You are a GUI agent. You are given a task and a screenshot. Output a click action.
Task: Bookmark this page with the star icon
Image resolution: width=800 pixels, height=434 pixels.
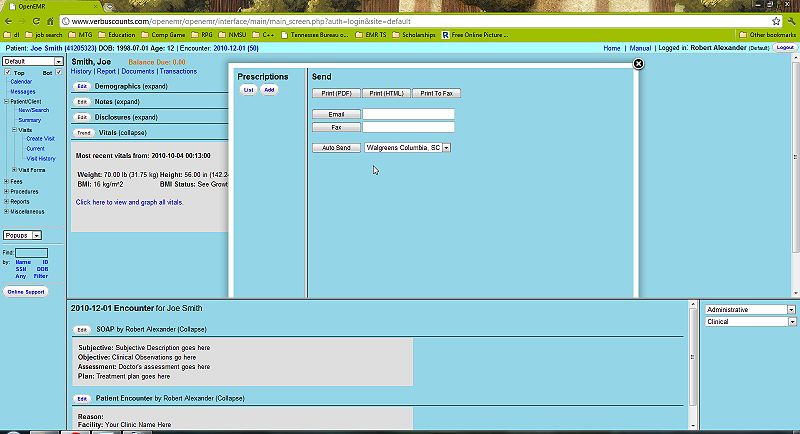tap(776, 21)
